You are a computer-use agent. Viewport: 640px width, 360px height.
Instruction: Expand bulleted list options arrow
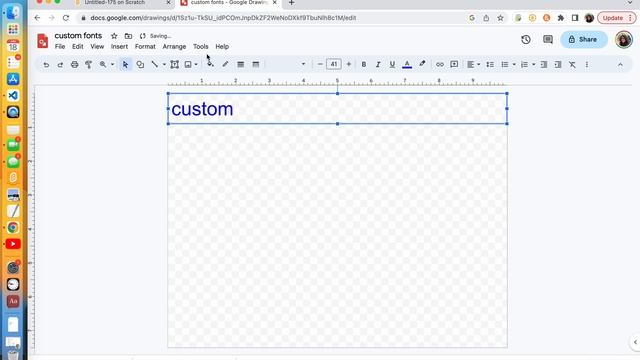click(514, 64)
